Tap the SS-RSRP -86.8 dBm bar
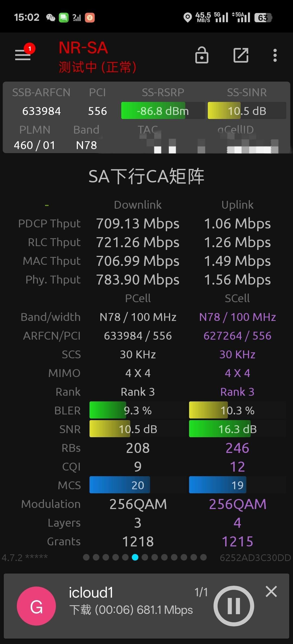This screenshot has width=293, height=644. (x=163, y=111)
